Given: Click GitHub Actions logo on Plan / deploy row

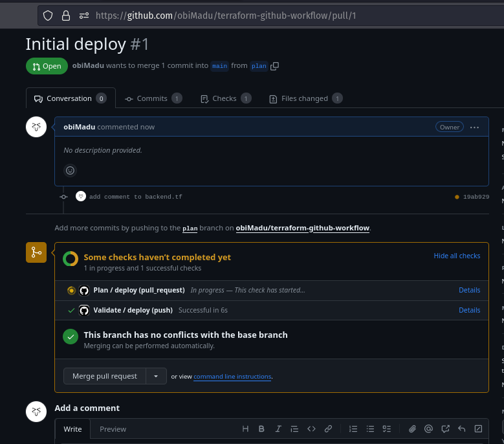Looking at the screenshot, I should [84, 291].
